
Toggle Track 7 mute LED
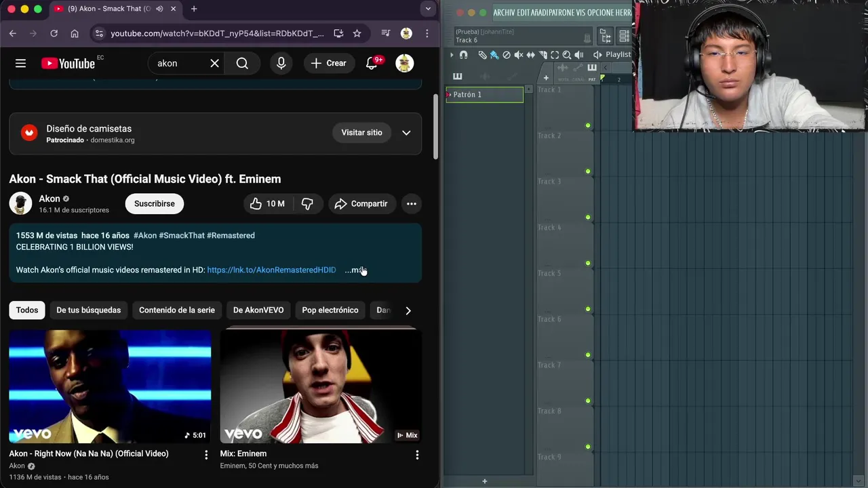(588, 401)
